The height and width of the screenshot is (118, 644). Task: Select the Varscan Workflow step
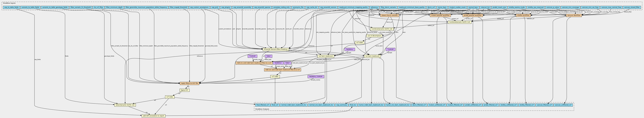[574, 15]
